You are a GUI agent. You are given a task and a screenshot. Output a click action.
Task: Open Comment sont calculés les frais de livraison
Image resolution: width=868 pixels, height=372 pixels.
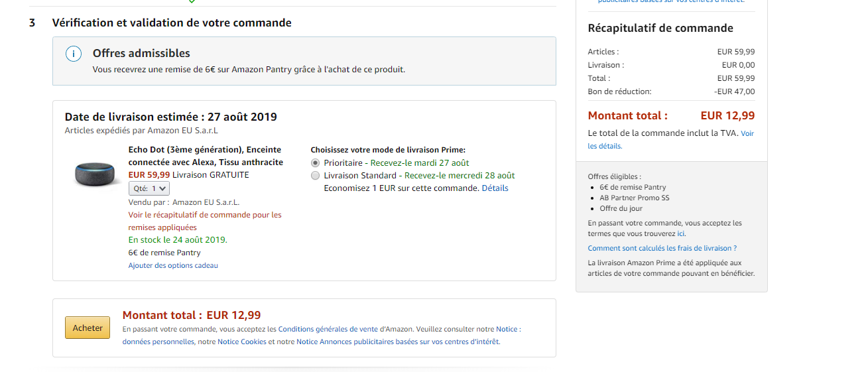(662, 249)
